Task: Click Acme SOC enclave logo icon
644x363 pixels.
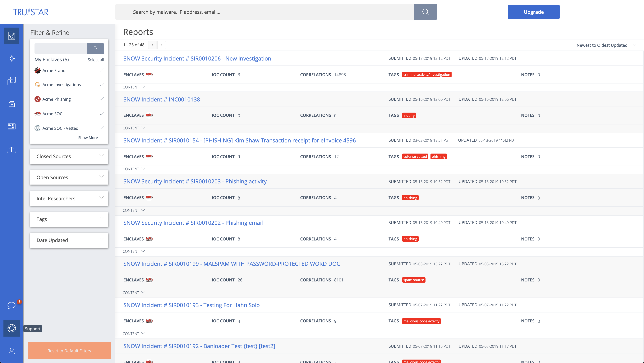Action: (38, 114)
